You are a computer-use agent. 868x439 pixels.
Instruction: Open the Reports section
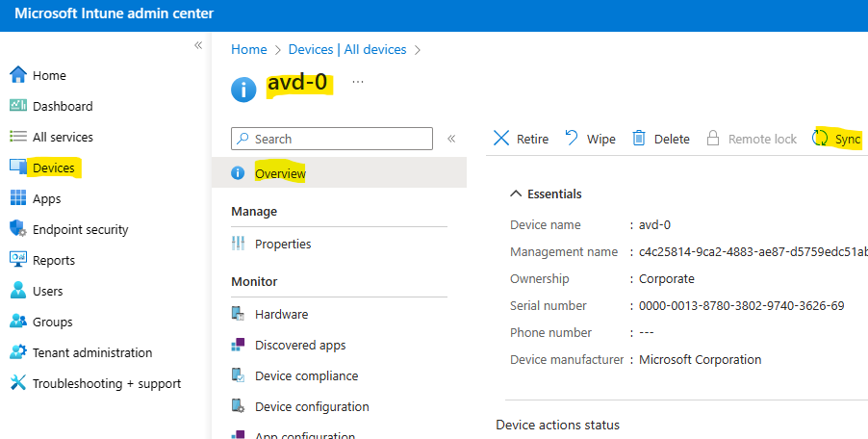[x=54, y=260]
